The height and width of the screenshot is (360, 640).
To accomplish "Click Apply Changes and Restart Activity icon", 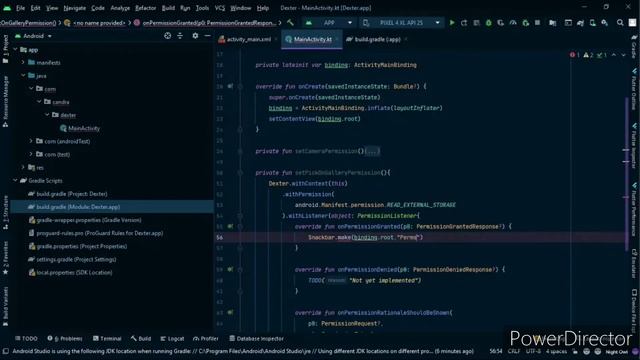I will 464,23.
